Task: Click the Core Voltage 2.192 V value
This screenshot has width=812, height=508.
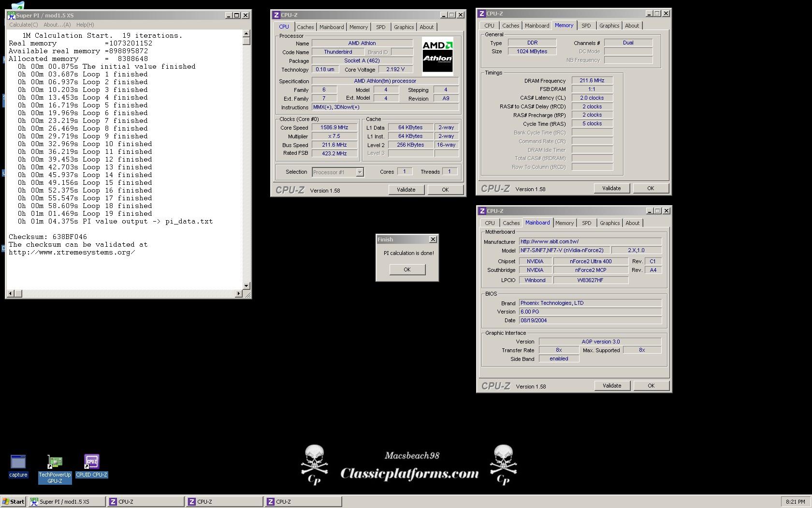Action: pos(395,69)
